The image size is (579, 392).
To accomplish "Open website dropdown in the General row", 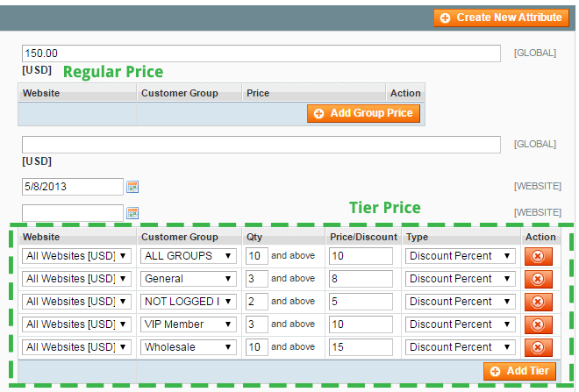I will coord(77,279).
